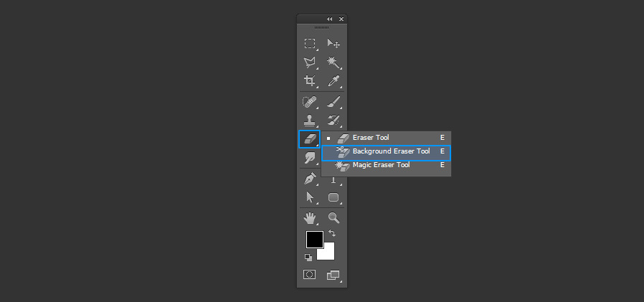Click the toolbar's dotted grip handle
Screen dimensions: 644x302
(321, 27)
